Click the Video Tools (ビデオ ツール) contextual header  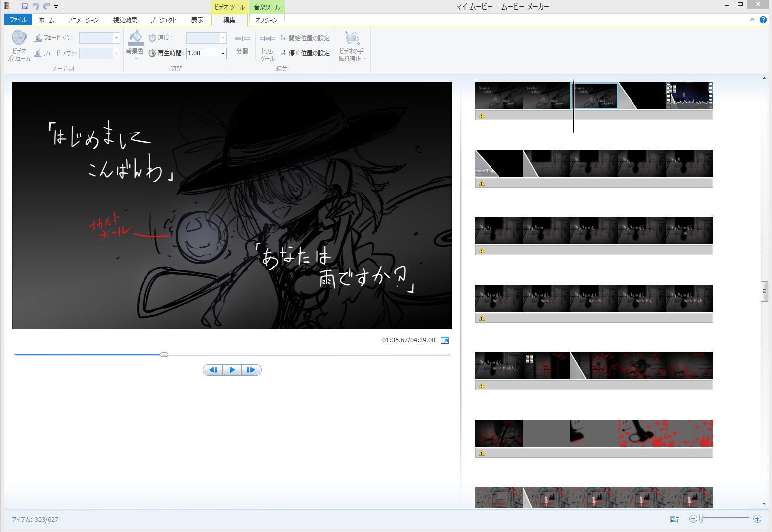point(229,7)
